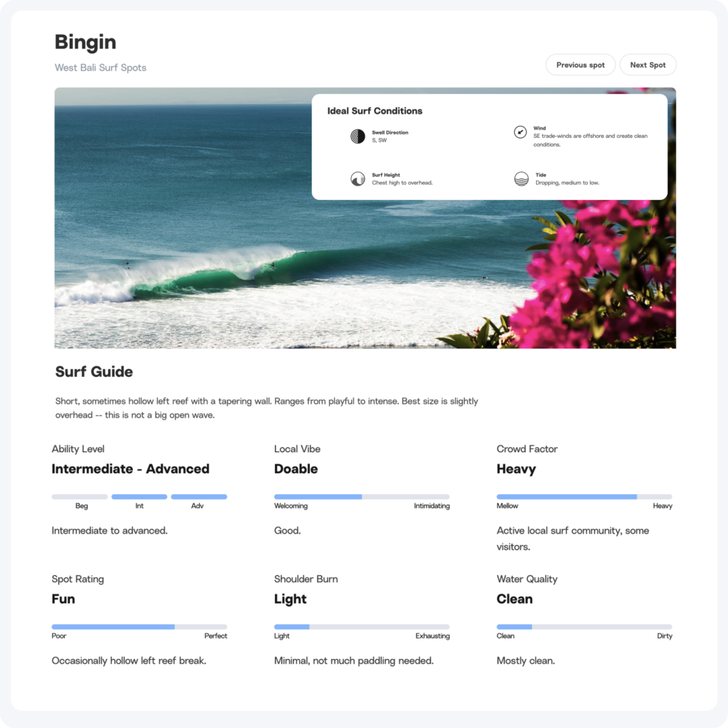Click the Water Quality rating bar
The width and height of the screenshot is (728, 728).
(x=584, y=627)
